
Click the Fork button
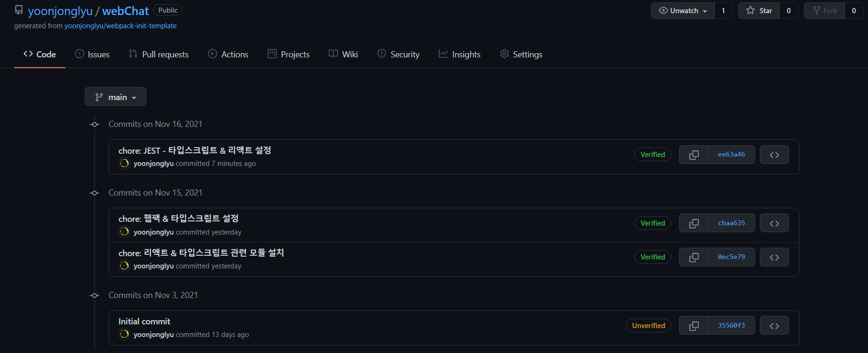[825, 10]
